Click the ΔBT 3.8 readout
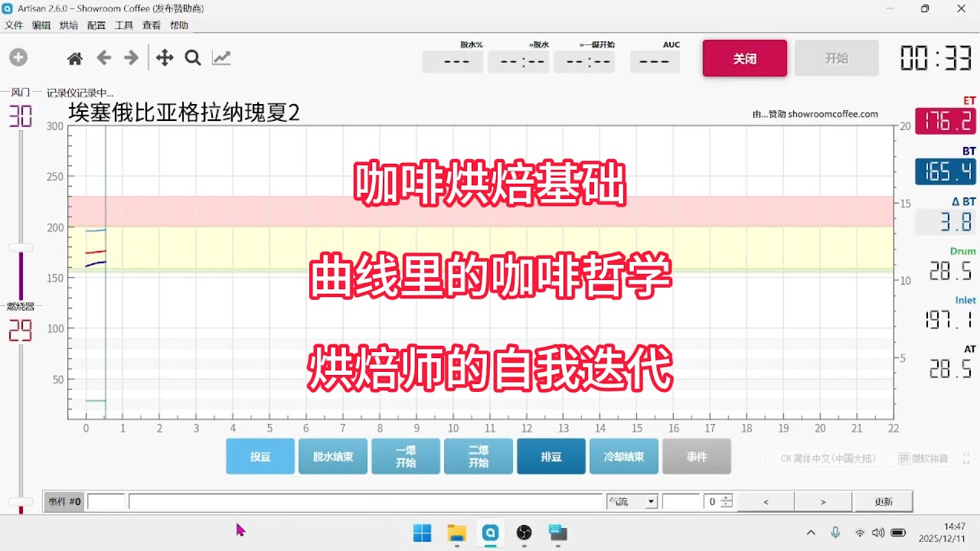 946,222
